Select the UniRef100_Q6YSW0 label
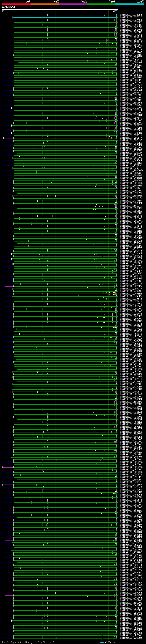 (131, 32)
